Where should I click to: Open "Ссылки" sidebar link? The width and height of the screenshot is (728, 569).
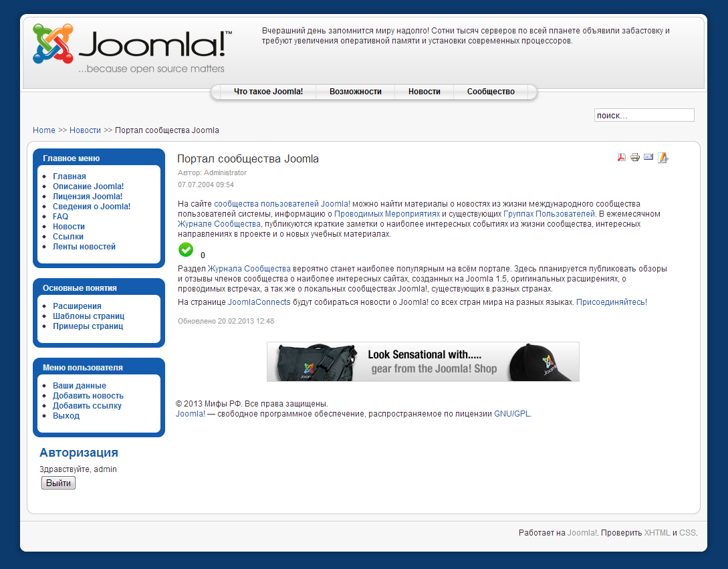[x=68, y=237]
